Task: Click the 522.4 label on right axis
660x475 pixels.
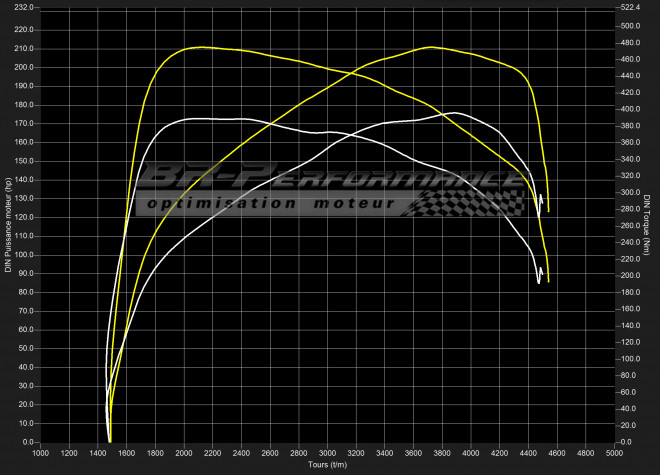Action: point(632,7)
